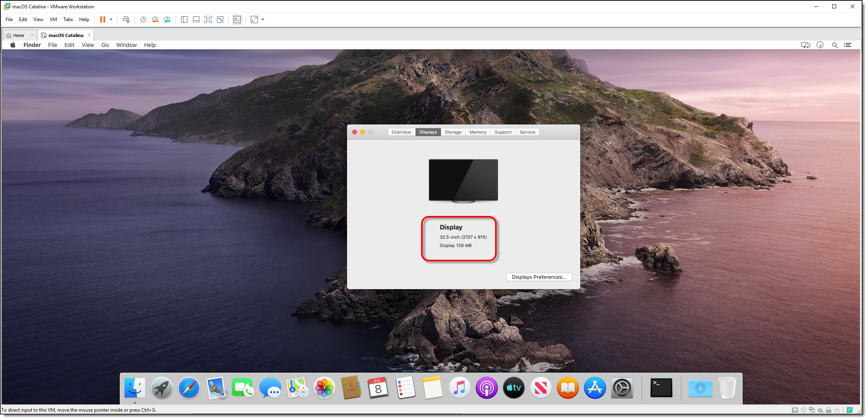Switch to the Storage tab
The image size is (868, 420).
click(453, 132)
